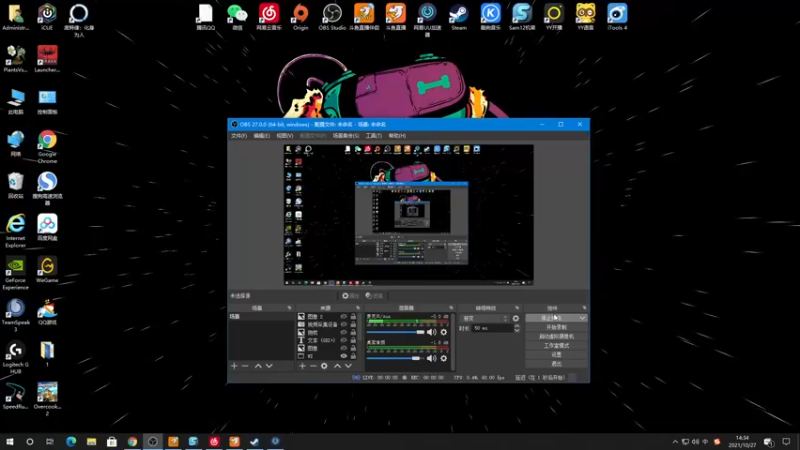The width and height of the screenshot is (800, 450).
Task: Undock the Audio Mixer panel header icon
Action: pyautogui.click(x=451, y=308)
